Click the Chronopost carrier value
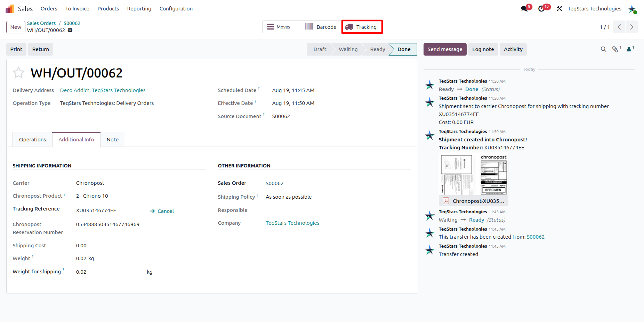The height and width of the screenshot is (322, 644). coord(90,183)
